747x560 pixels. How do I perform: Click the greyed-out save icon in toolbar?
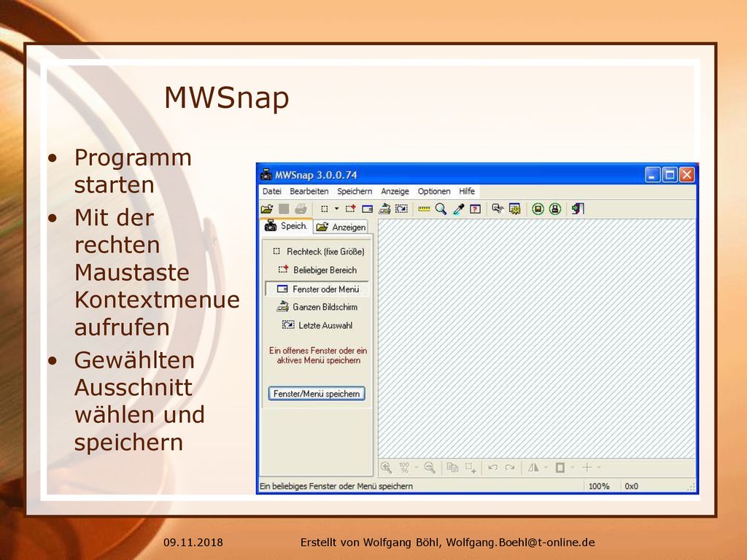click(x=284, y=209)
